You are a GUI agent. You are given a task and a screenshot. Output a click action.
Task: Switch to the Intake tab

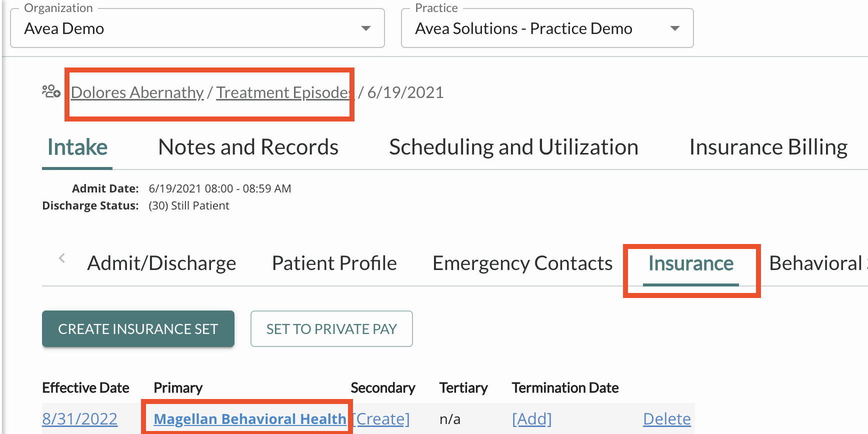[x=77, y=146]
